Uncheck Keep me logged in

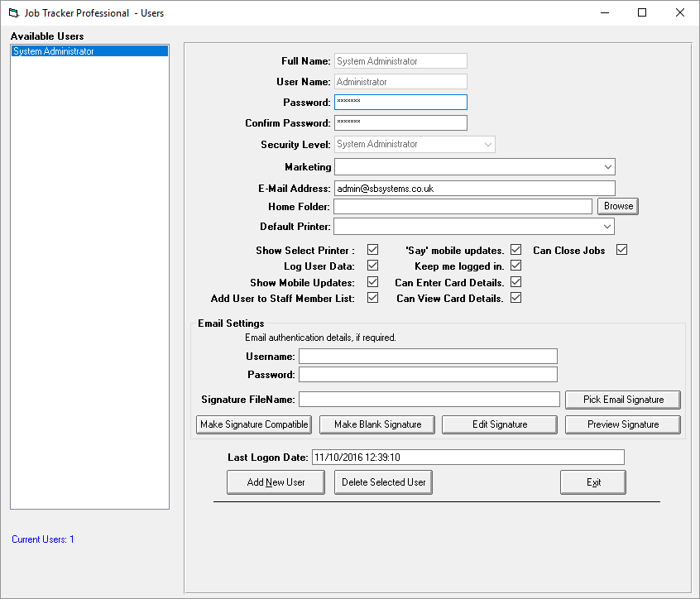pos(516,266)
